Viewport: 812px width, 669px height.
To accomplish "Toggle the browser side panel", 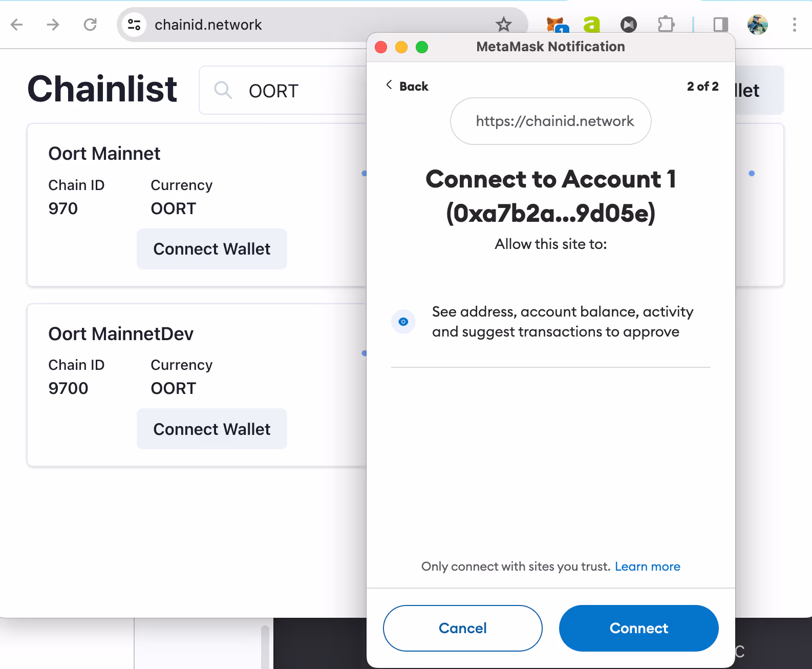I will click(721, 24).
